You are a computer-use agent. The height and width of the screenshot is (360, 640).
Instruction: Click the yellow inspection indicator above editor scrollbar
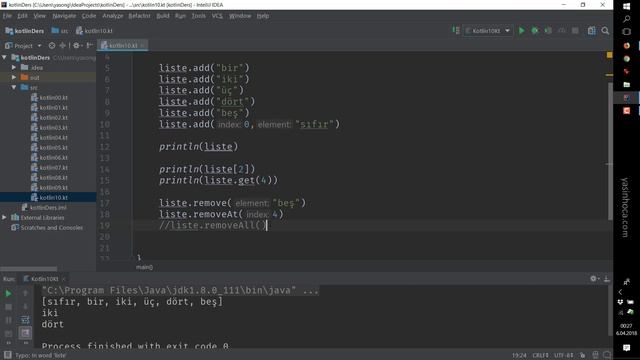(609, 55)
